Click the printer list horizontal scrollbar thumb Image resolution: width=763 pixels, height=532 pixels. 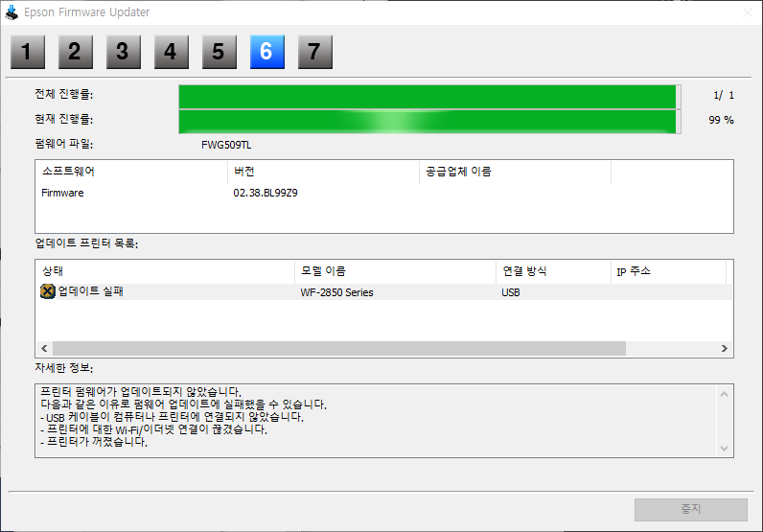[x=339, y=349]
